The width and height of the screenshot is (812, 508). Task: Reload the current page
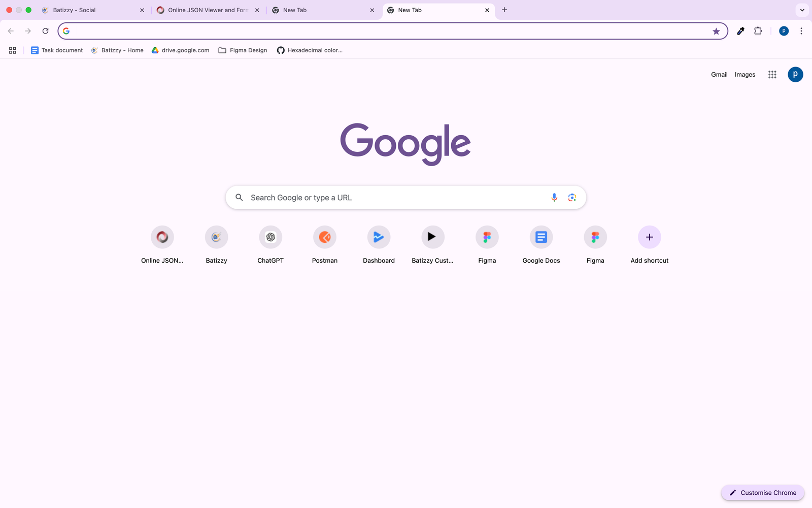(x=45, y=31)
